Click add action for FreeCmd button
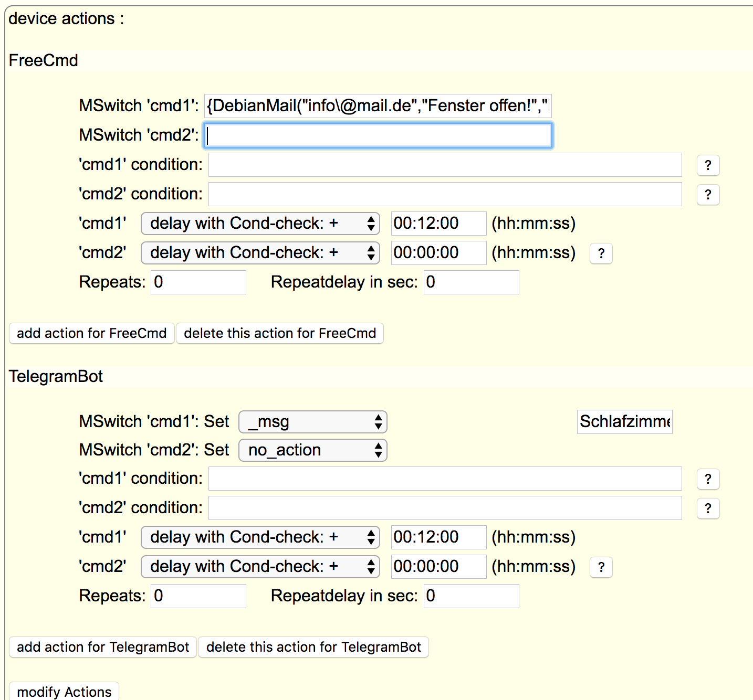The image size is (753, 700). (92, 333)
